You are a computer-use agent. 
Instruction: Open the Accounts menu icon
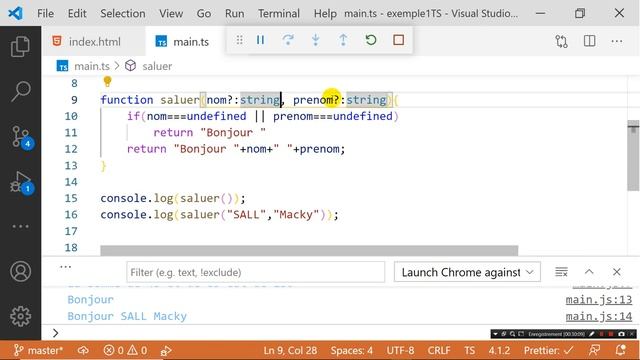coord(20,271)
